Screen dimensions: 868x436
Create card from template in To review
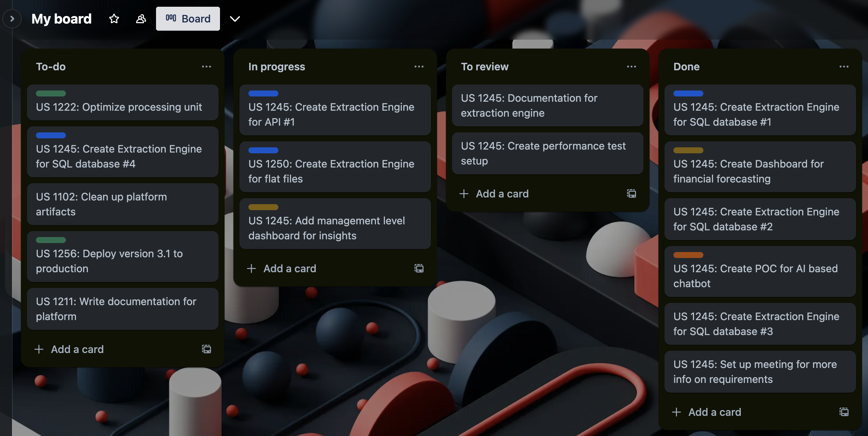click(x=632, y=194)
